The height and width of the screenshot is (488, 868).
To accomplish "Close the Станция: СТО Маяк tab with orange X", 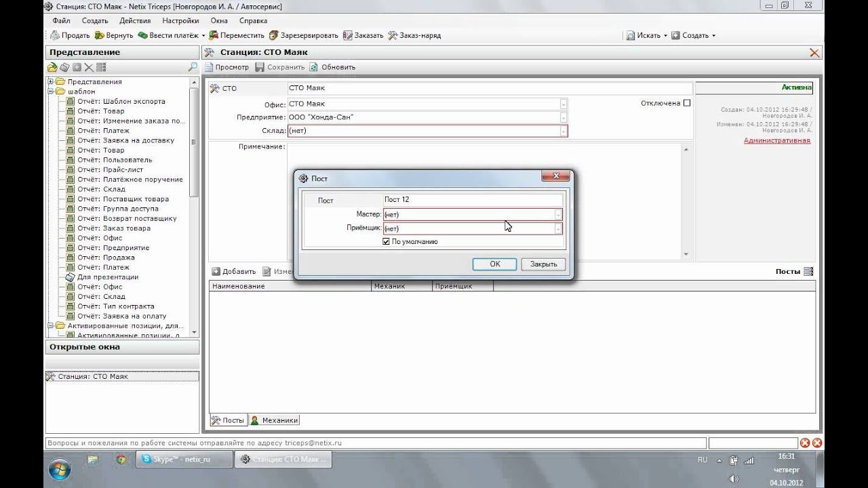I will (814, 53).
